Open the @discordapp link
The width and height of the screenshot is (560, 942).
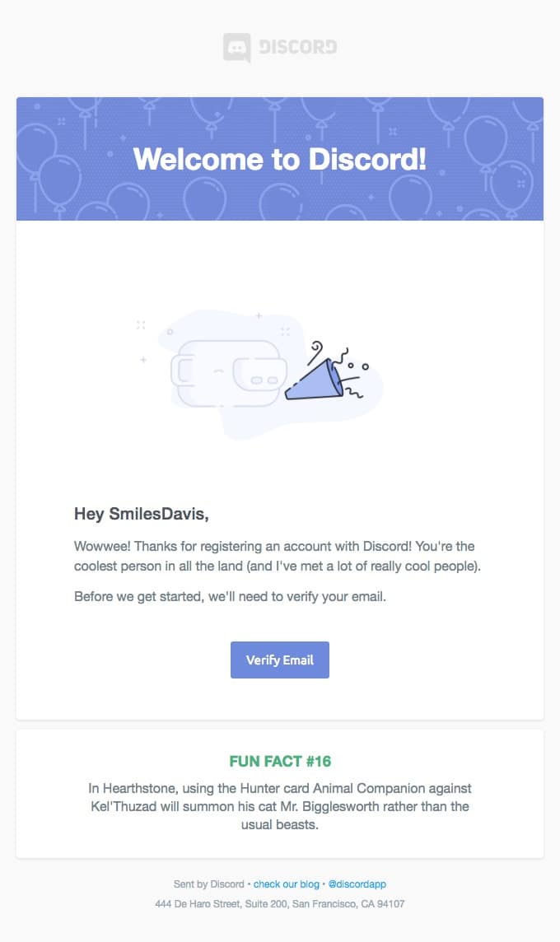click(x=357, y=884)
